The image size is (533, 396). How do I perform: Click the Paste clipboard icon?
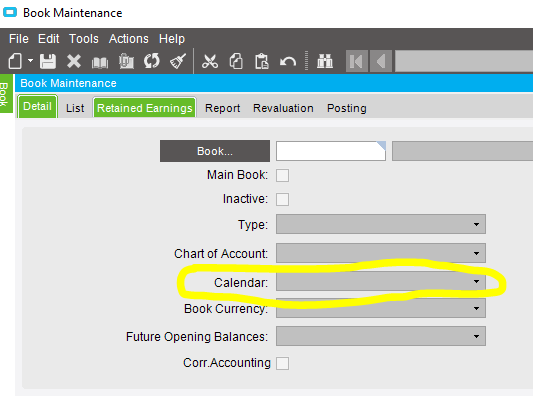[262, 62]
